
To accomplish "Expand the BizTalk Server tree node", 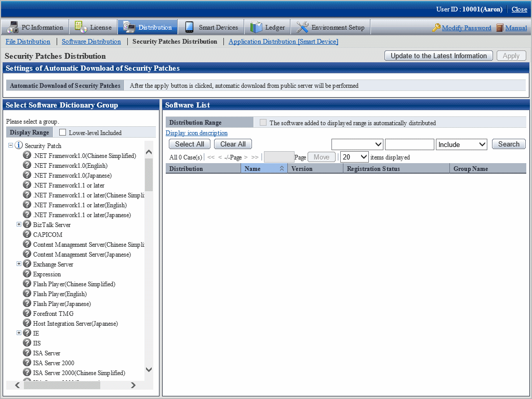I will (19, 224).
